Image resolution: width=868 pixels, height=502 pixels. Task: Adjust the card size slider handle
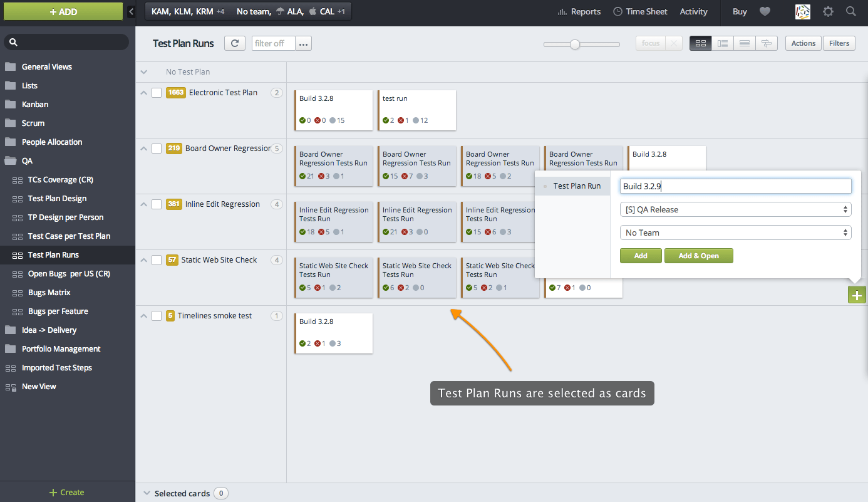[x=575, y=44]
